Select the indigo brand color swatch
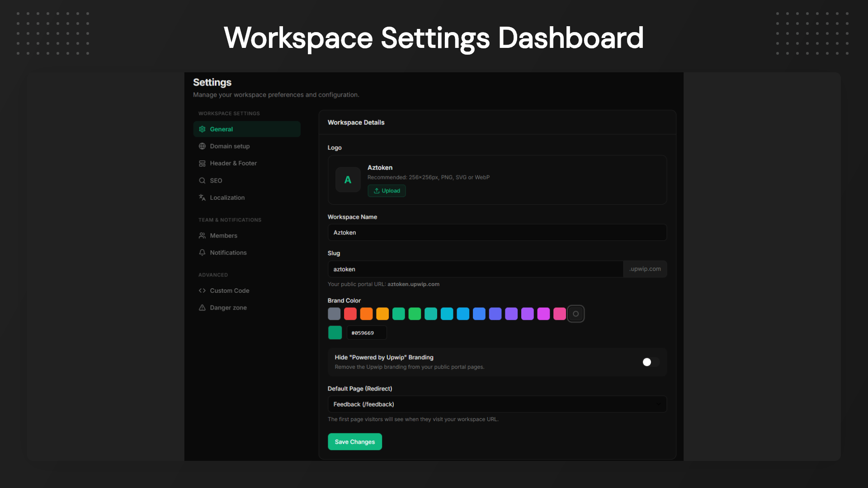 click(495, 314)
